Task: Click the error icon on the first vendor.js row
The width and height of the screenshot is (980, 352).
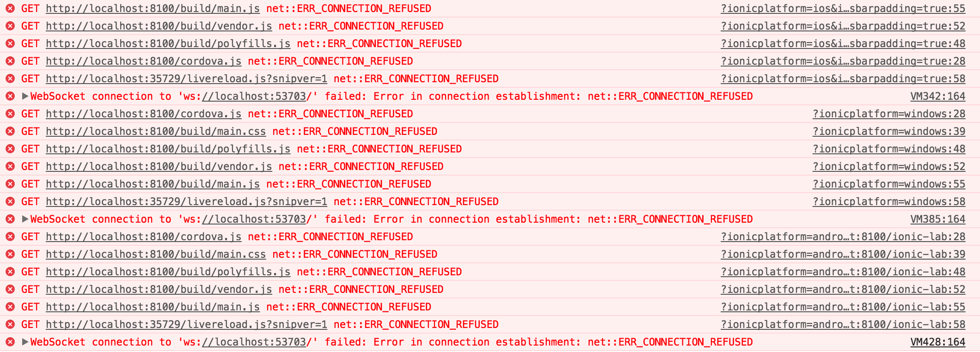Action: tap(10, 26)
